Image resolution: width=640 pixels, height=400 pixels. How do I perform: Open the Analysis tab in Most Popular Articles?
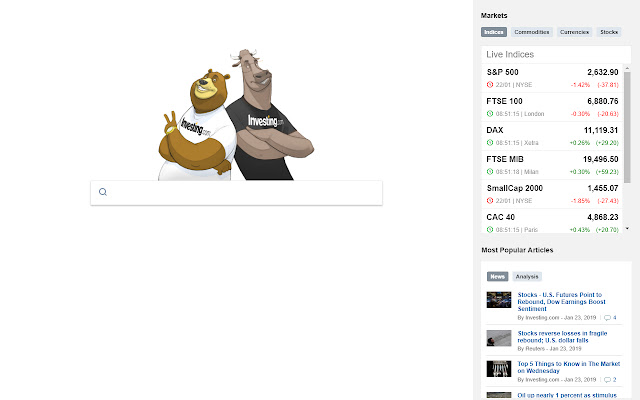[527, 276]
